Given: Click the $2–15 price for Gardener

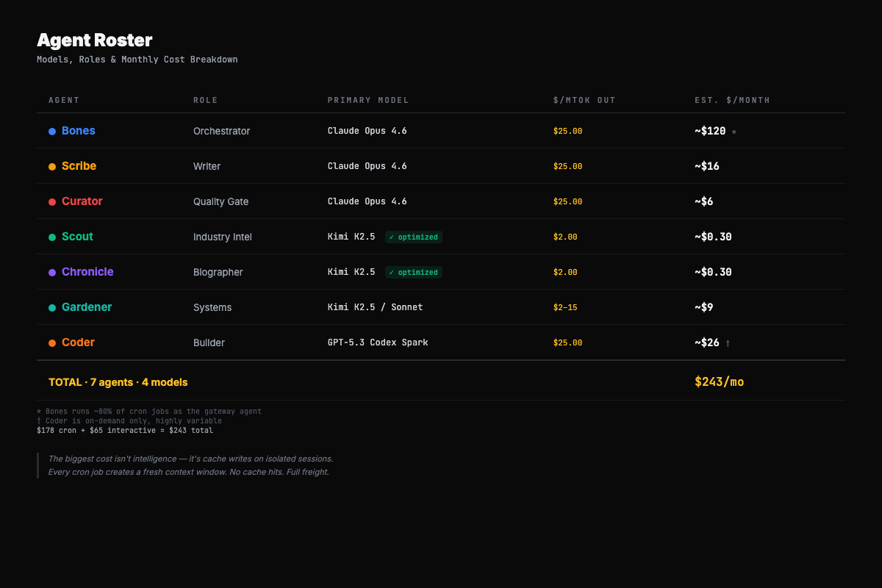Looking at the screenshot, I should (565, 307).
